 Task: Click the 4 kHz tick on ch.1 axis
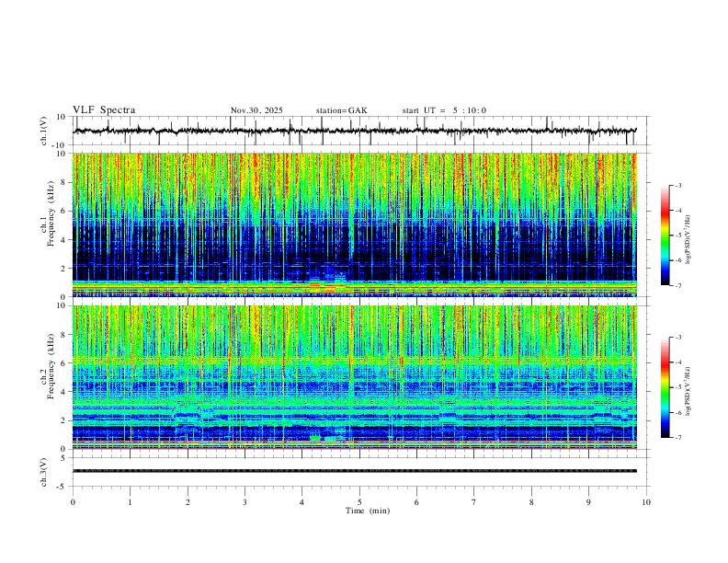pos(64,240)
